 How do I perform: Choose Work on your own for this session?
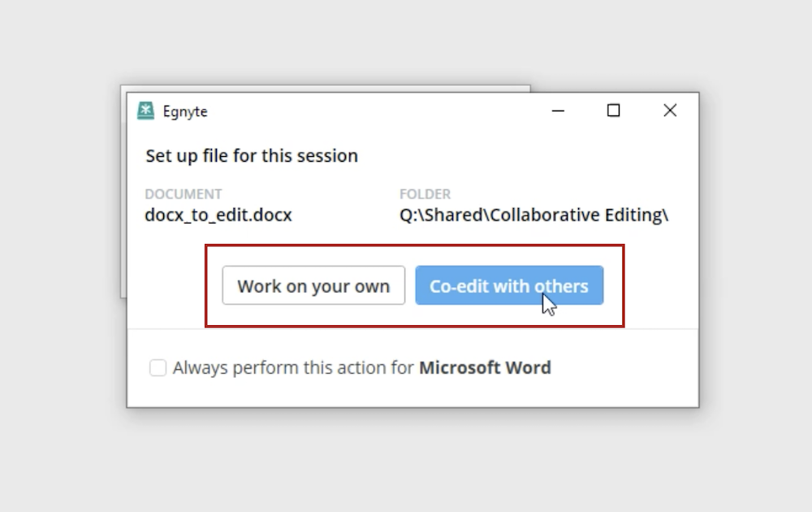(313, 285)
